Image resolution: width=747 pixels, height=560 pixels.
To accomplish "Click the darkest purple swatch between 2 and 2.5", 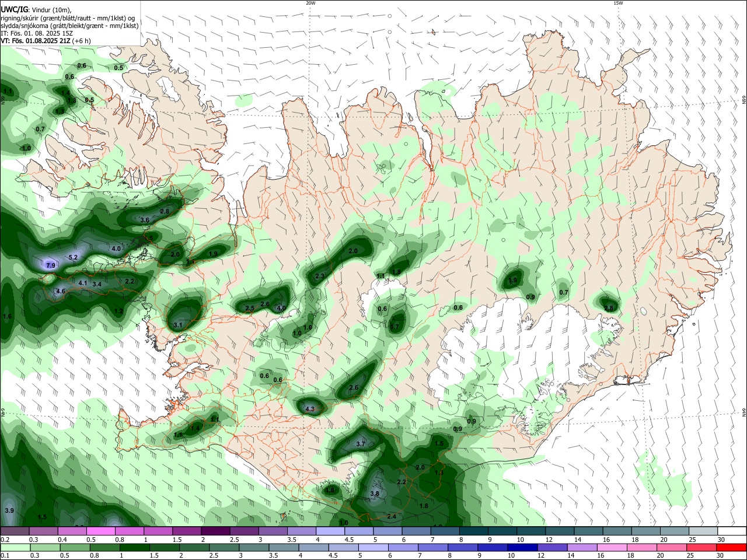I will 215,531.
